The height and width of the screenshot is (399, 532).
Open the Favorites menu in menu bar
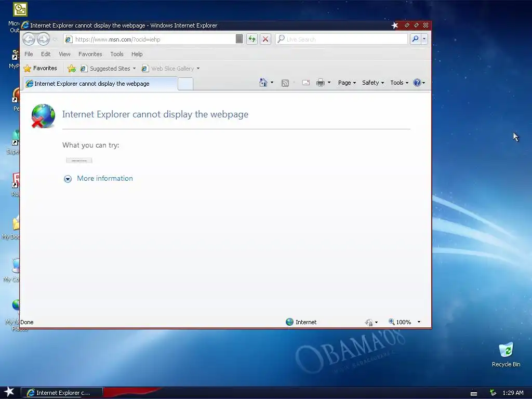(90, 54)
